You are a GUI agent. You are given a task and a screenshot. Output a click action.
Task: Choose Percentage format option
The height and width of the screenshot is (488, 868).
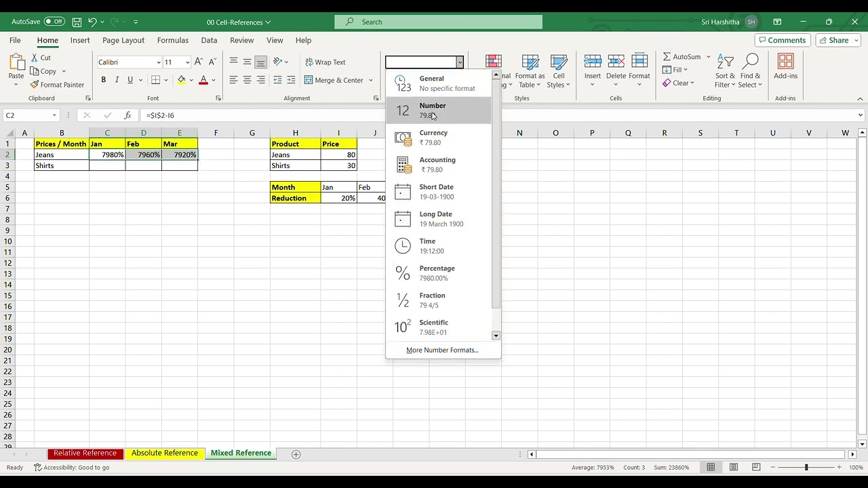click(439, 273)
